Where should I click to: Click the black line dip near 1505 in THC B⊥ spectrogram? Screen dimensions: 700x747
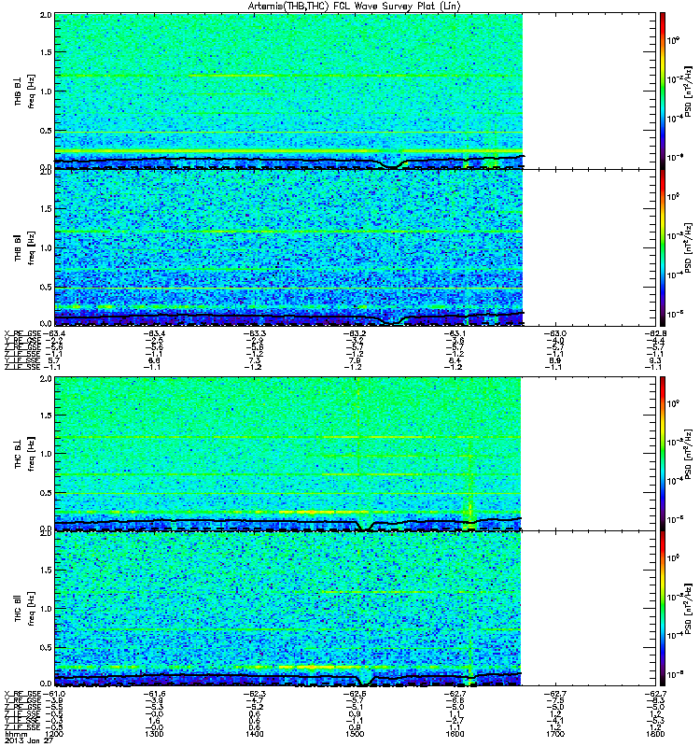[366, 526]
